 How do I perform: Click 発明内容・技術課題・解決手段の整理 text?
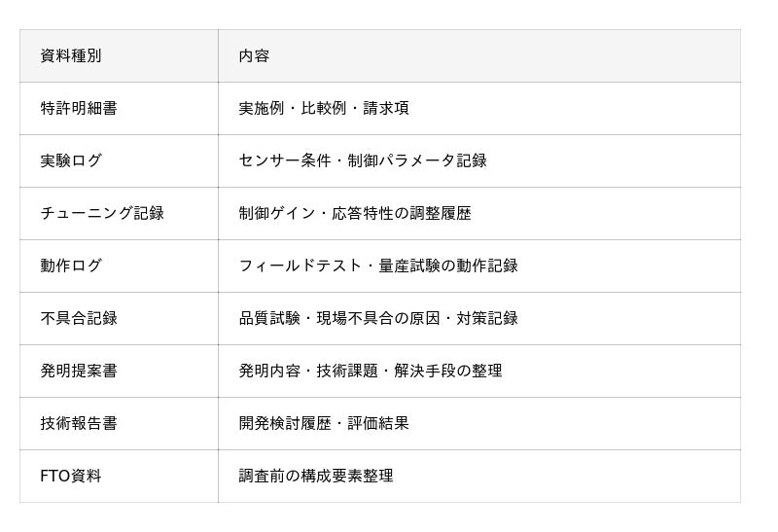(371, 372)
